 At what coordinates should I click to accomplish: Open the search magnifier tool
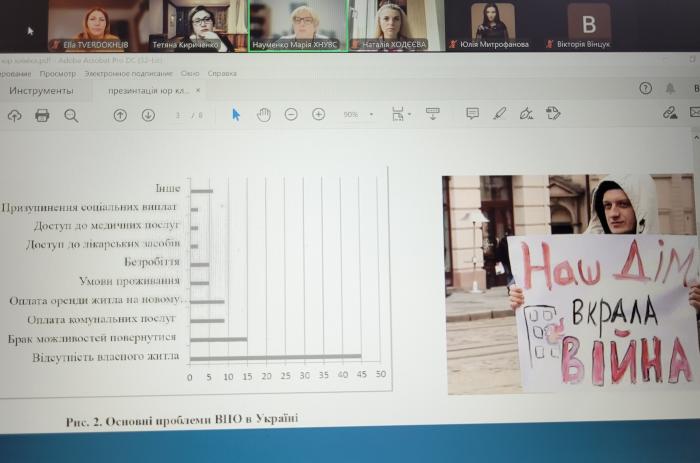[x=71, y=115]
